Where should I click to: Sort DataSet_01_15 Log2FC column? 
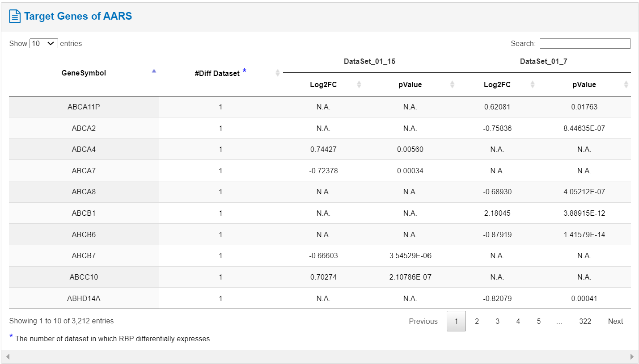359,84
